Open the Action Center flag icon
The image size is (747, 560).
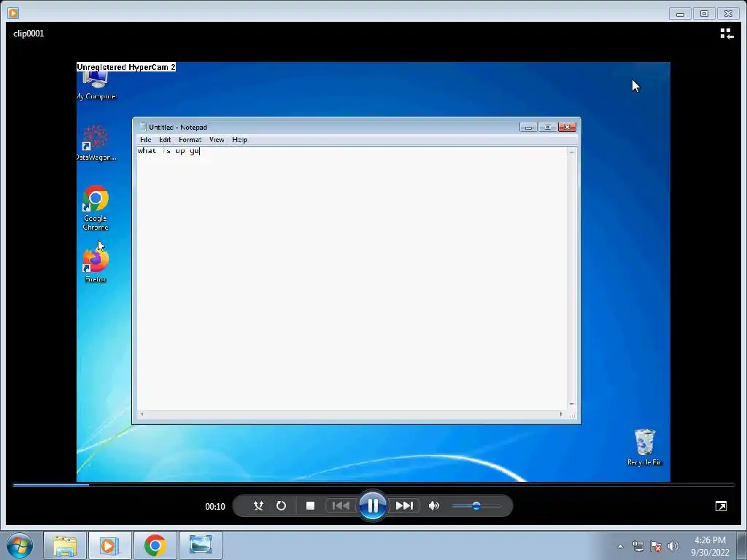click(656, 546)
